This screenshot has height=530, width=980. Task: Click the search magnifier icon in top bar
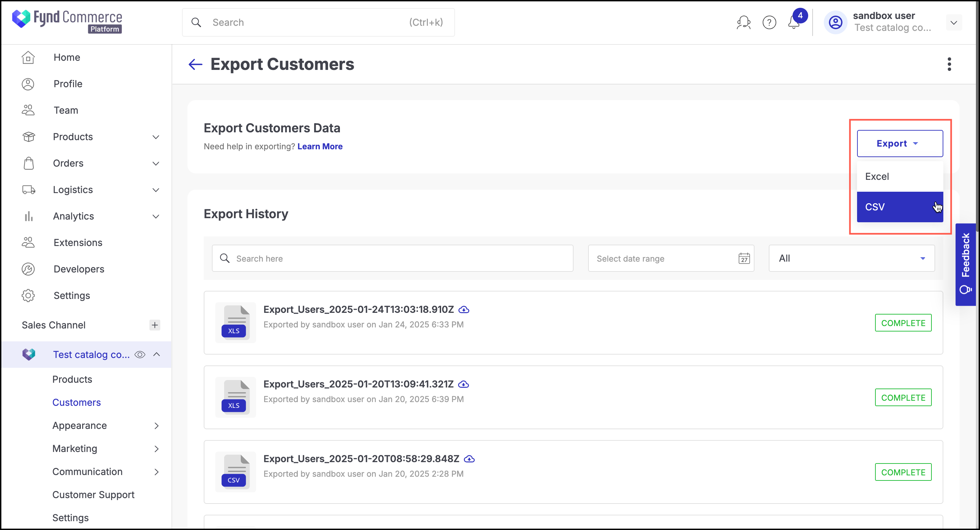point(196,22)
